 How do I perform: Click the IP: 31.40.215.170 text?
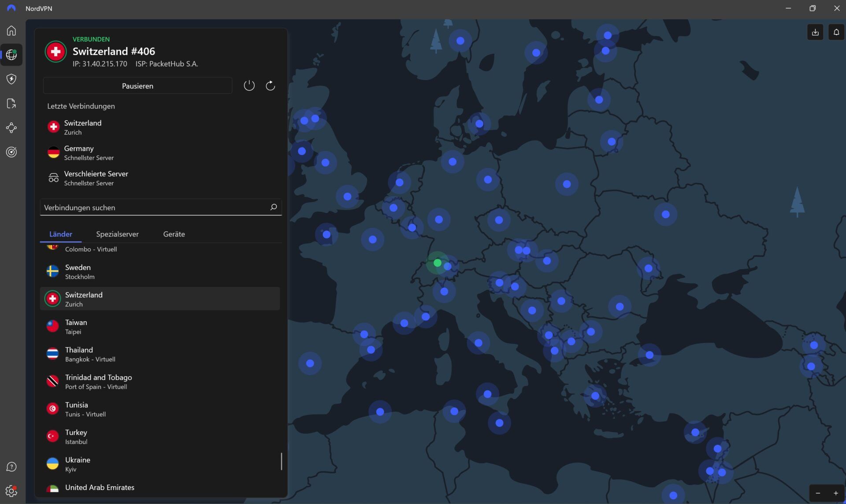[100, 64]
